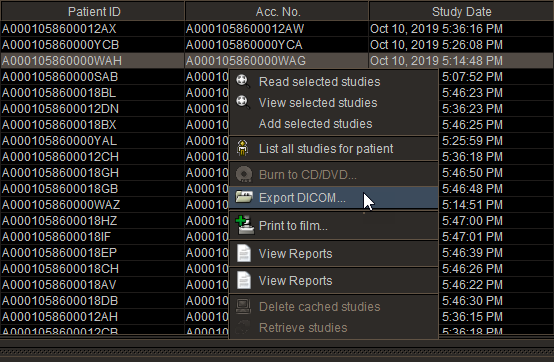This screenshot has width=554, height=362.
Task: Click the open folder icon for Export DICOM
Action: (244, 197)
